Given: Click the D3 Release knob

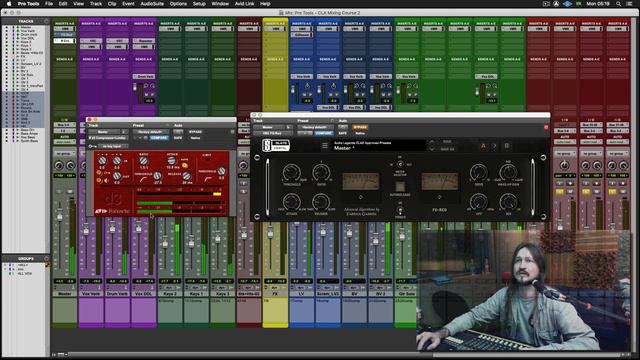Looking at the screenshot, I should coord(187,176).
